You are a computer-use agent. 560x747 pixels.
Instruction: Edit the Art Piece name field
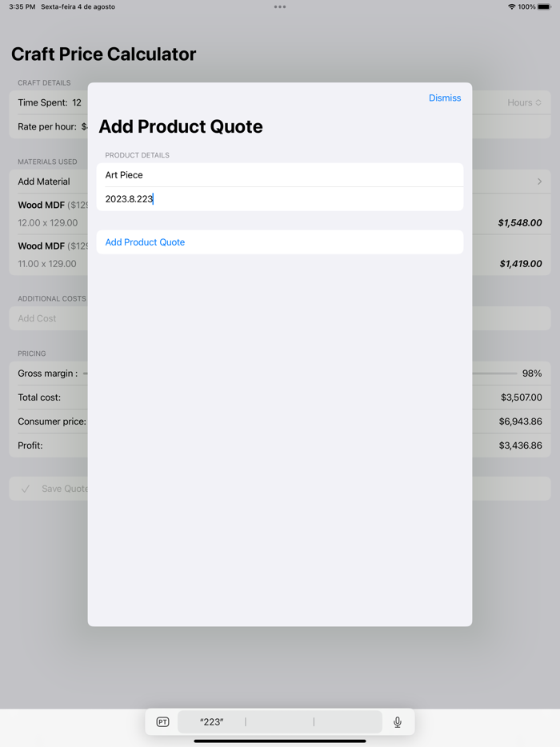point(280,174)
